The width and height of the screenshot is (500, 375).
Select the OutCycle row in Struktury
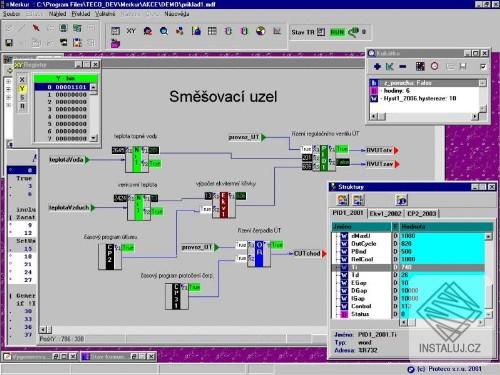pyautogui.click(x=408, y=244)
